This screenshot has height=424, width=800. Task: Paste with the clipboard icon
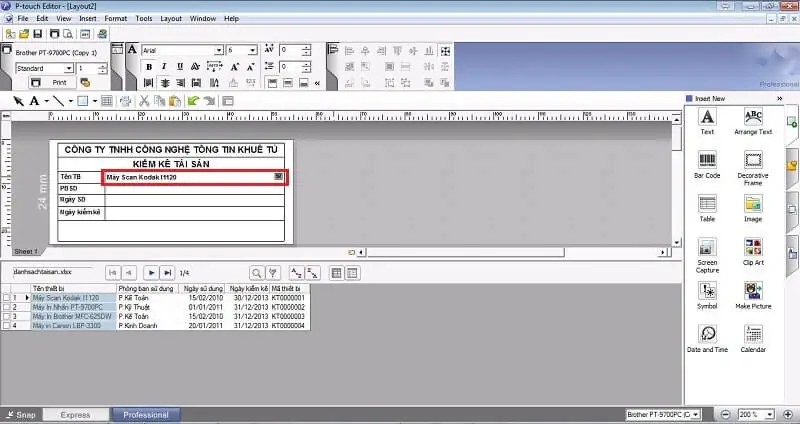174,101
